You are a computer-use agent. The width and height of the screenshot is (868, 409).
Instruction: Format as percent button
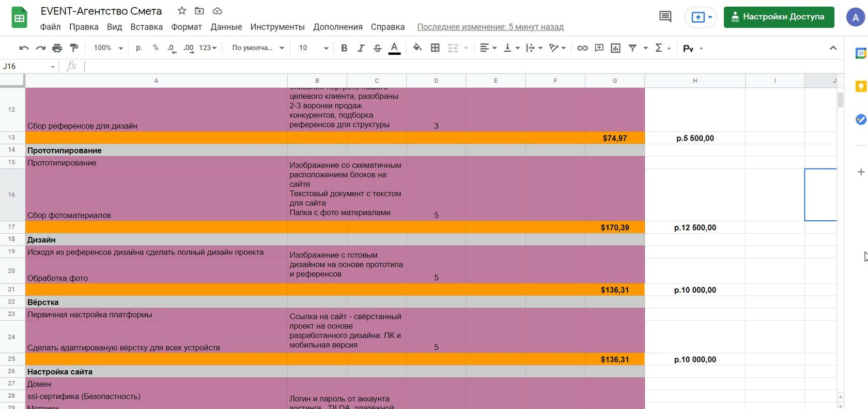coord(156,48)
